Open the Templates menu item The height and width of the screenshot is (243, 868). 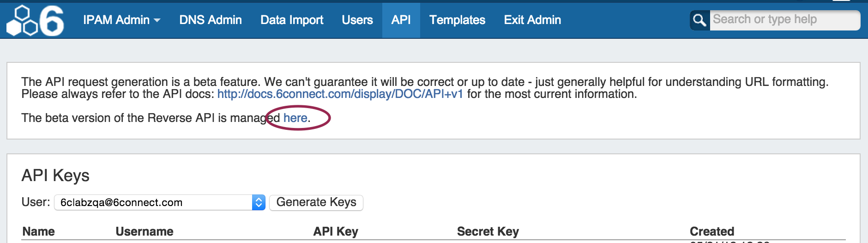(x=457, y=20)
